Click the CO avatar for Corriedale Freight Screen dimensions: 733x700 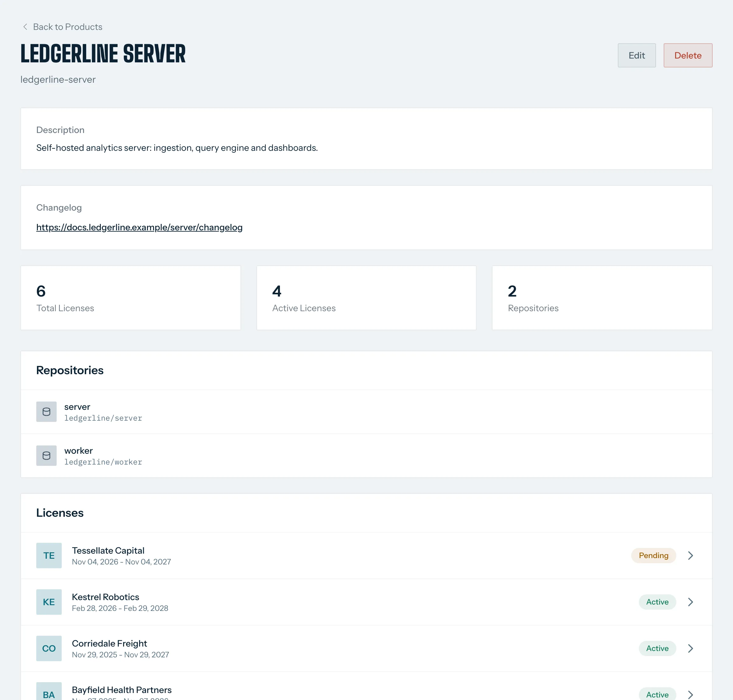click(x=49, y=648)
